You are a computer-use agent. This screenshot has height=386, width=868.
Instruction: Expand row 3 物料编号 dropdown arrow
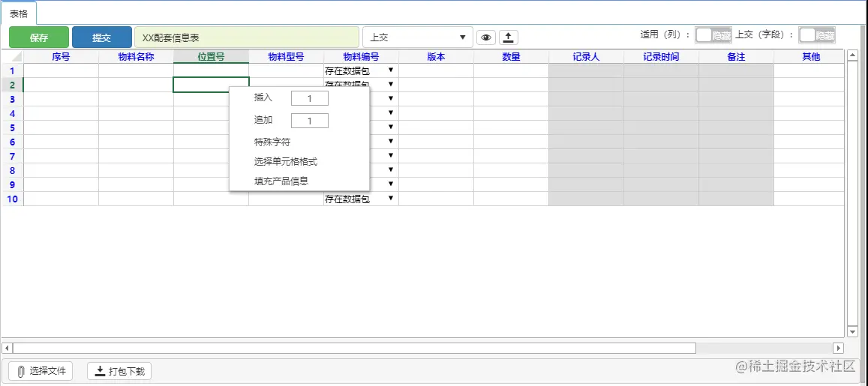click(391, 98)
